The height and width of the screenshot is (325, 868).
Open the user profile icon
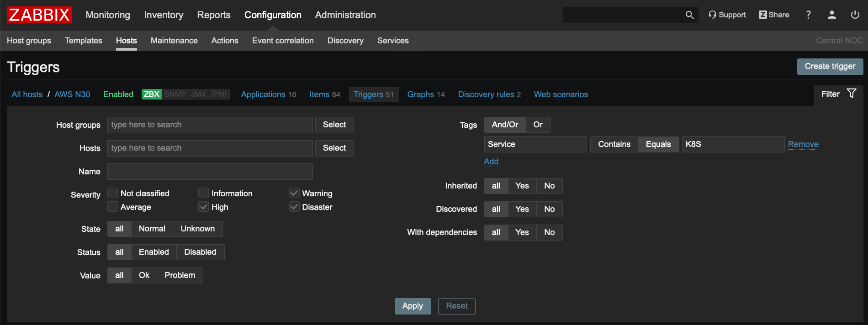tap(831, 15)
